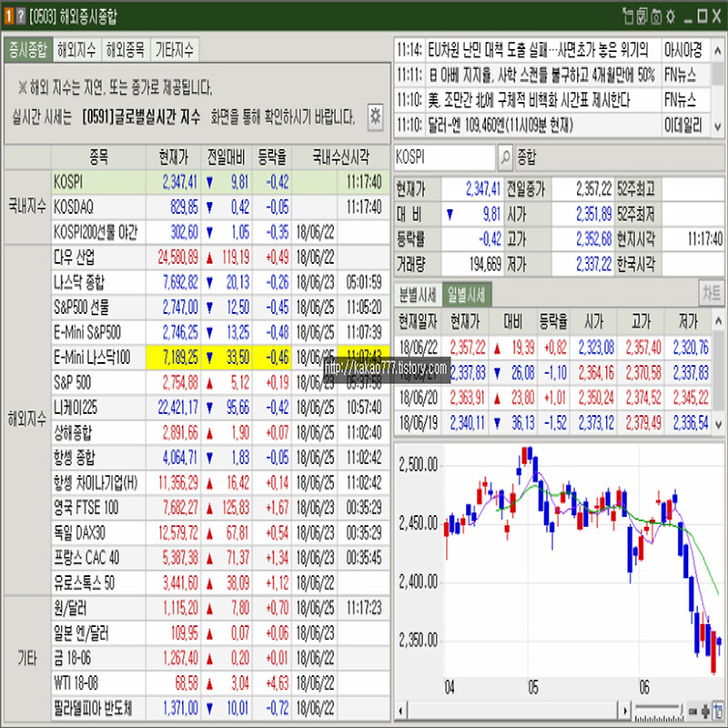Image resolution: width=728 pixels, height=728 pixels.
Task: Click the 18/06/22 row in daily prices
Action: pos(553,348)
